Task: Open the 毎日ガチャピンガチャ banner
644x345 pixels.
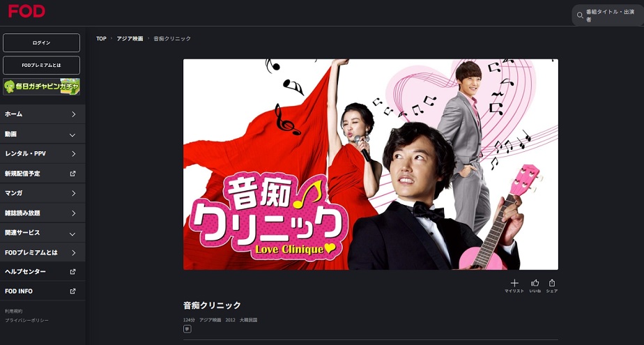Action: [x=42, y=86]
